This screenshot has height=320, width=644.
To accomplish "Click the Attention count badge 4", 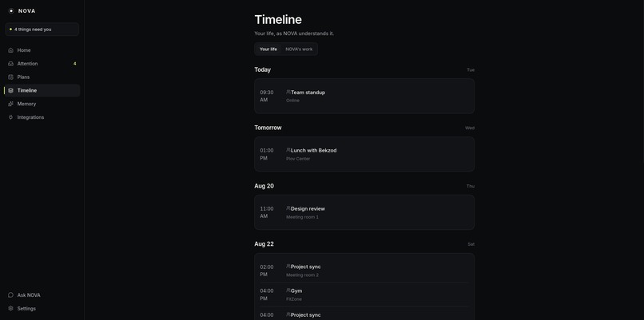I will pos(75,64).
